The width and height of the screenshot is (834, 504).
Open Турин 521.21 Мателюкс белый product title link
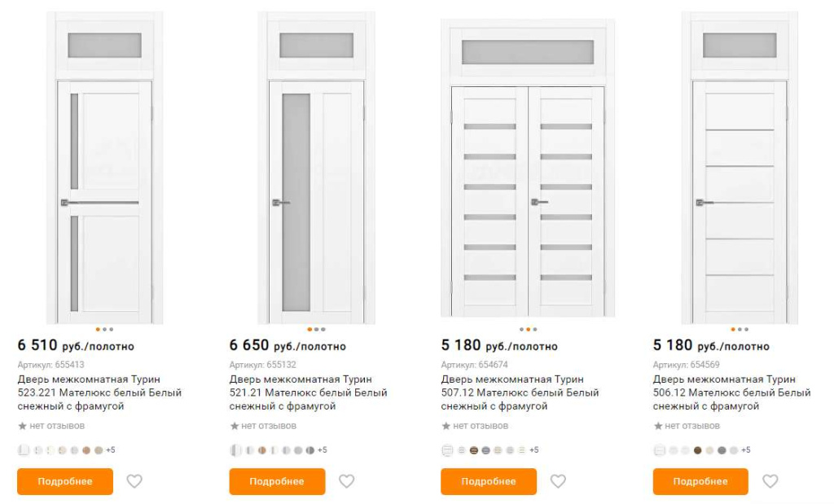pyautogui.click(x=308, y=392)
